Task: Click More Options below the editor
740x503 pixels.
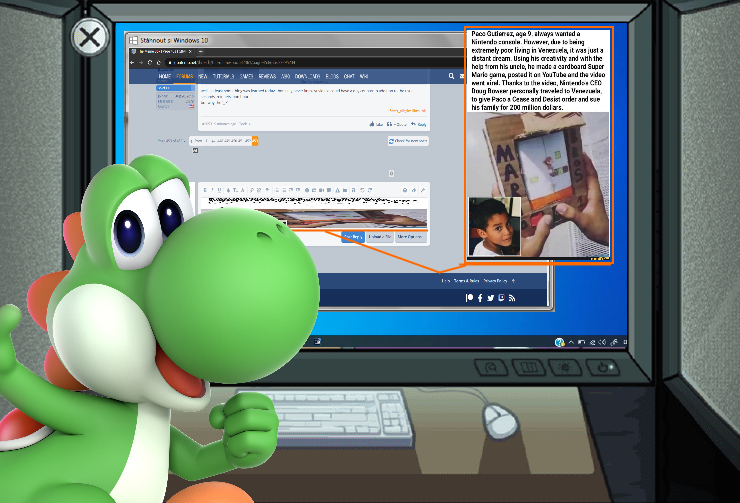Action: pos(409,237)
